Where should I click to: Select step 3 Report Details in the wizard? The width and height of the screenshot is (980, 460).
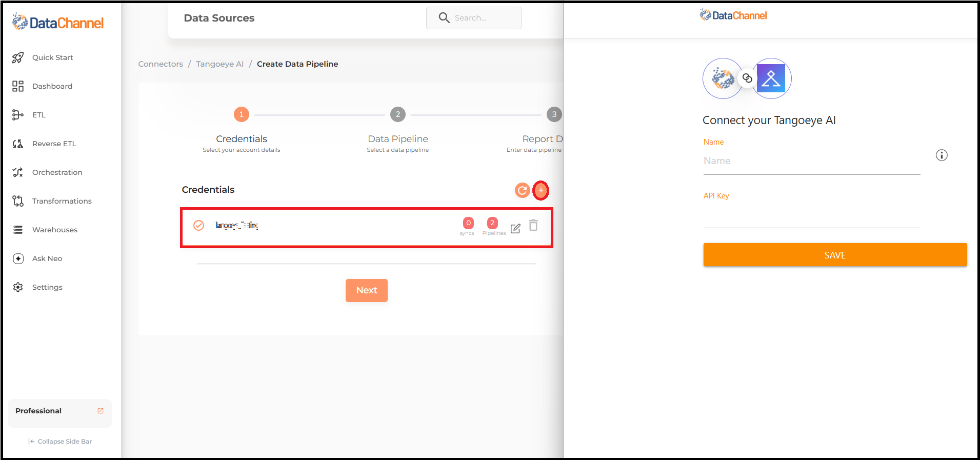(x=554, y=114)
